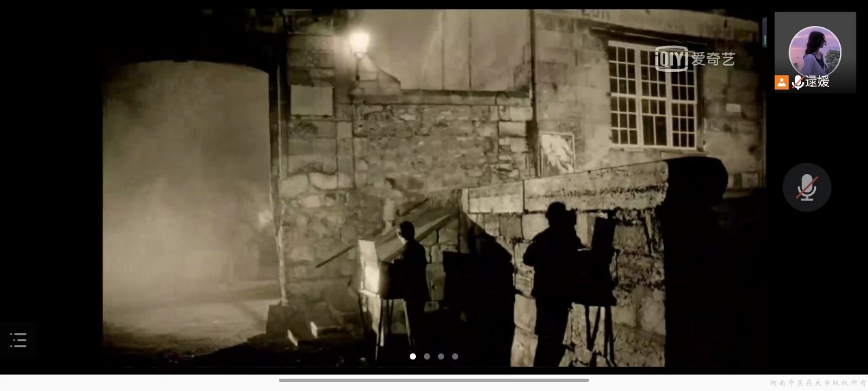Jump to the third page dot

click(441, 356)
